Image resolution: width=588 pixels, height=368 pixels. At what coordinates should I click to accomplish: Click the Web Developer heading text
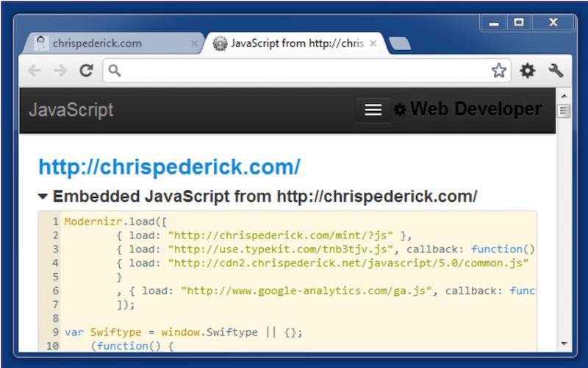[x=476, y=109]
